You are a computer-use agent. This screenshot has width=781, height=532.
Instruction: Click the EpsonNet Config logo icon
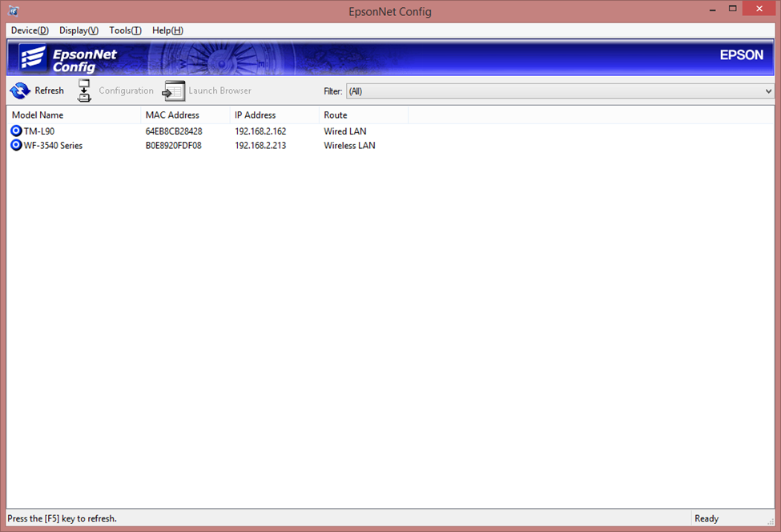[x=32, y=57]
